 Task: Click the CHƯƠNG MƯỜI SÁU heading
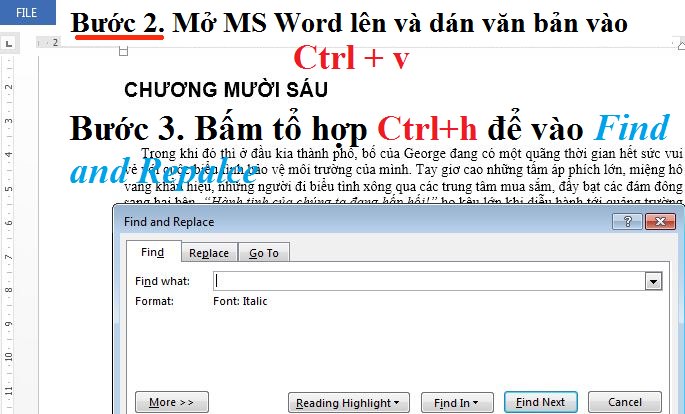click(226, 90)
